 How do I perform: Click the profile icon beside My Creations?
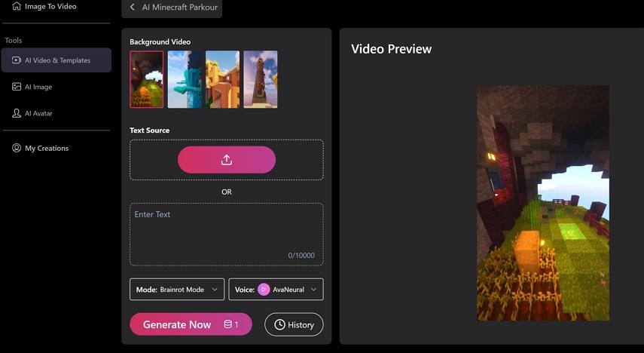pyautogui.click(x=17, y=148)
